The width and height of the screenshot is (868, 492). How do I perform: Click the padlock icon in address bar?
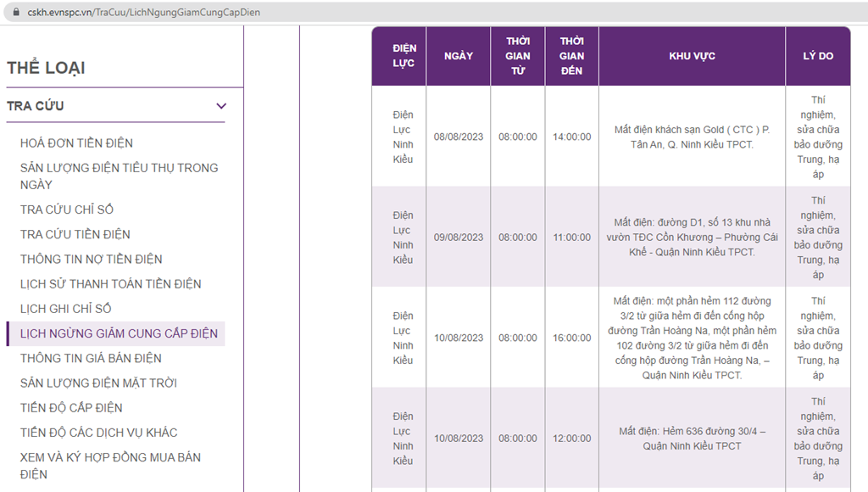pyautogui.click(x=16, y=12)
